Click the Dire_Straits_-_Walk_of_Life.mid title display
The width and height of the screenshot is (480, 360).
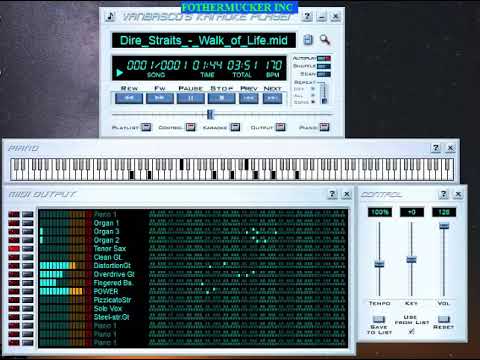pos(204,40)
